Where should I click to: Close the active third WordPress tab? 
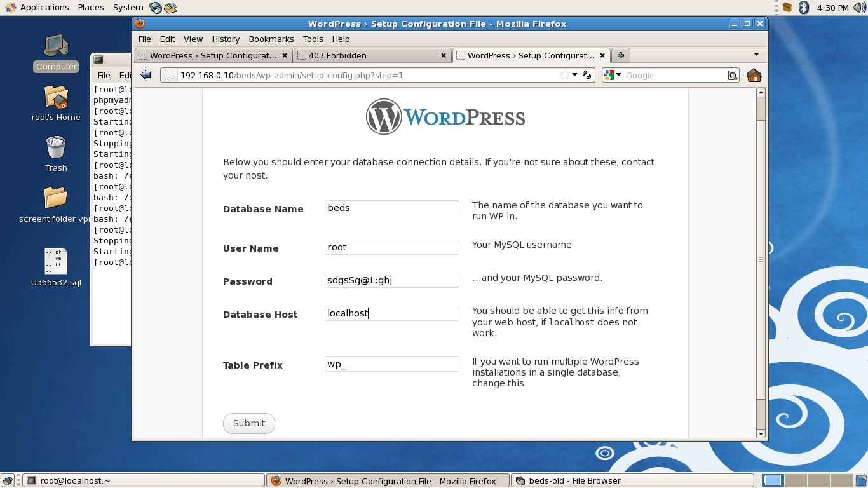(x=602, y=55)
